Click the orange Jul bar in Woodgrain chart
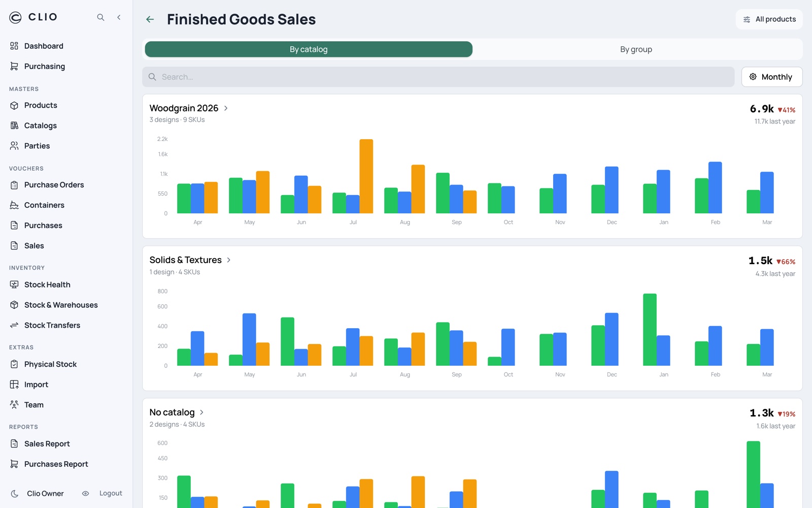This screenshot has height=508, width=812. click(366, 176)
